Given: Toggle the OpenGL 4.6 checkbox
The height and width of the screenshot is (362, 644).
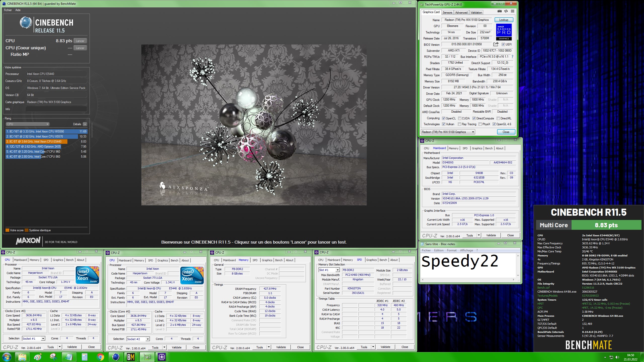Looking at the screenshot, I should pos(494,124).
